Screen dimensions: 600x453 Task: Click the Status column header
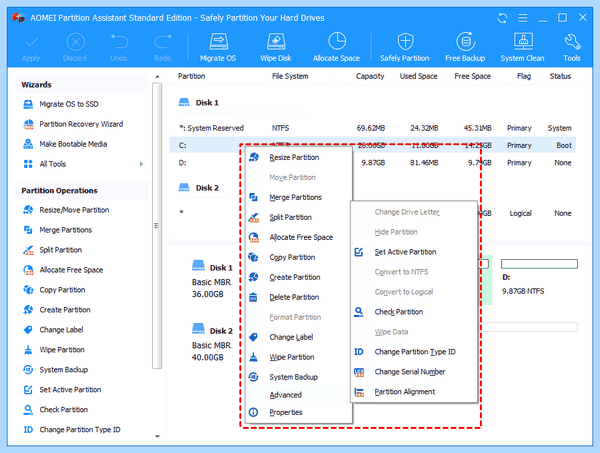pyautogui.click(x=560, y=76)
